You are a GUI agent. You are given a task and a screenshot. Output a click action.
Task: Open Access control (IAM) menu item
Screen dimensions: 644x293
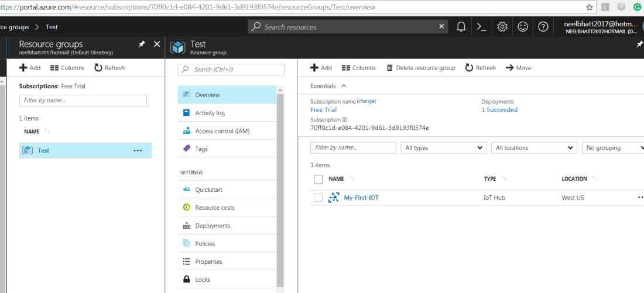click(222, 131)
